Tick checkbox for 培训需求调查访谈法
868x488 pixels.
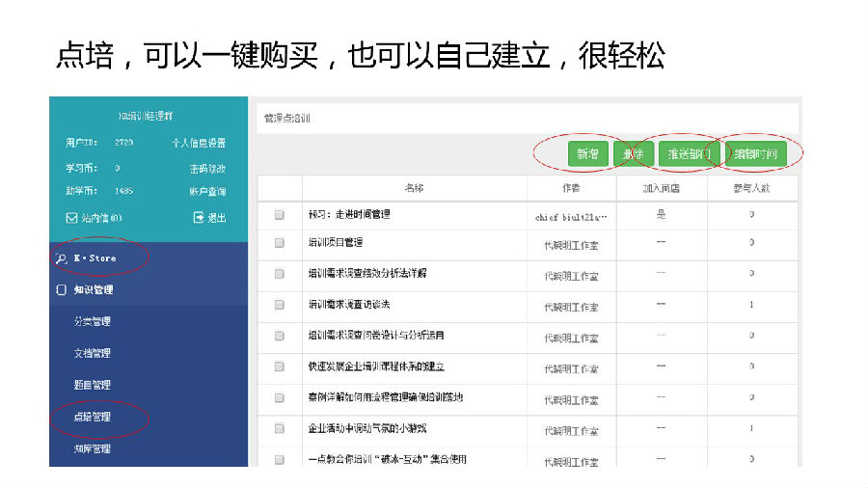tap(280, 305)
